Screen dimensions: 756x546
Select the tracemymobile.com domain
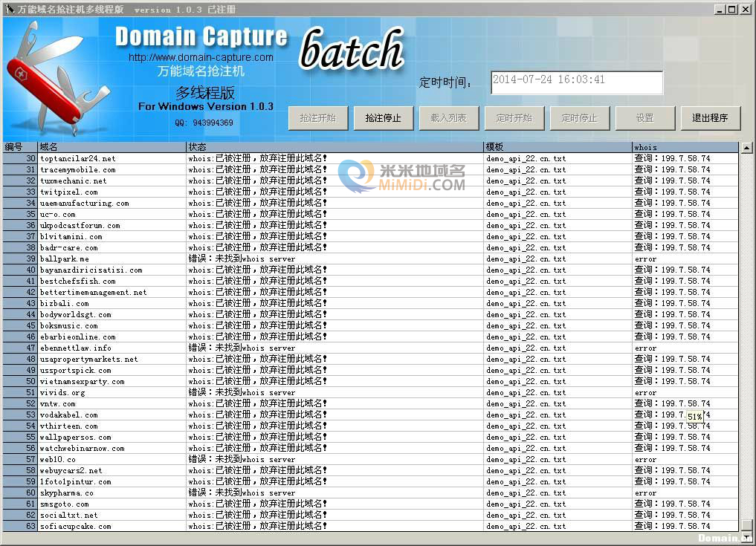[77, 169]
